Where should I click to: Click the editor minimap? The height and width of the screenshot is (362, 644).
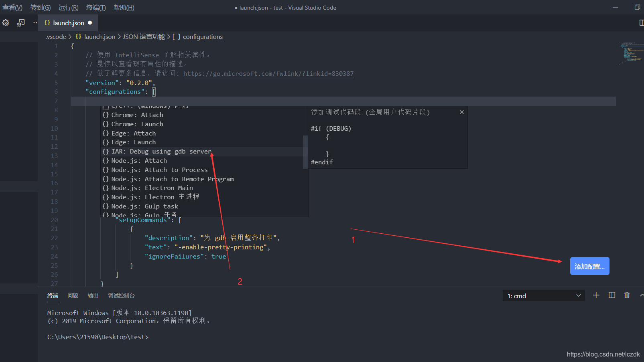pyautogui.click(x=631, y=53)
